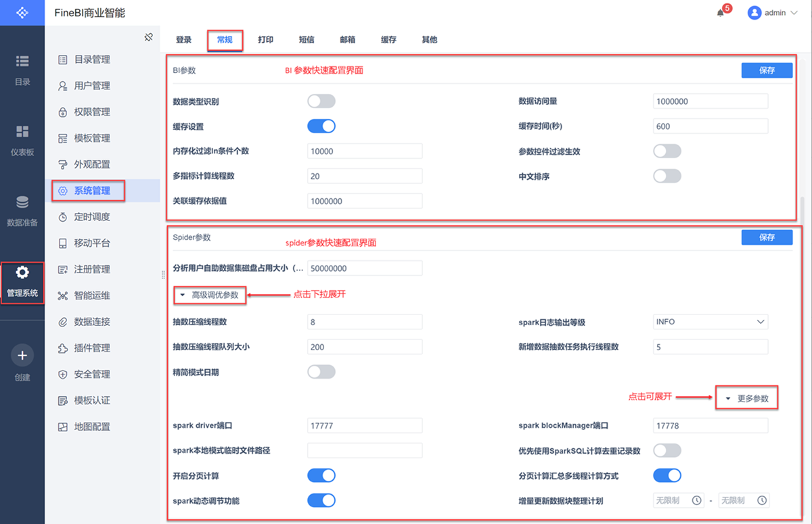Image resolution: width=812 pixels, height=524 pixels.
Task: Click the 缓存时间(秒) input field
Action: pos(710,126)
